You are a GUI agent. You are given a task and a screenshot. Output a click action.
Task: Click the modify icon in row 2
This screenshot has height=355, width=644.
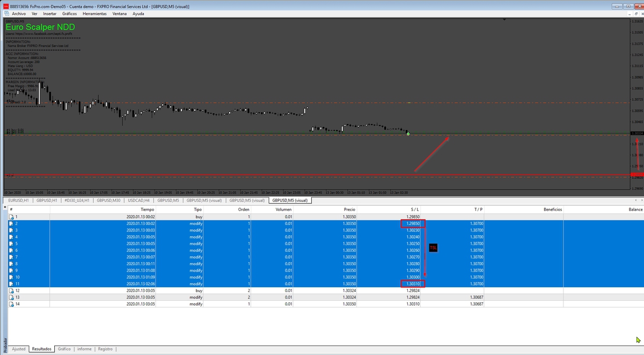12,223
